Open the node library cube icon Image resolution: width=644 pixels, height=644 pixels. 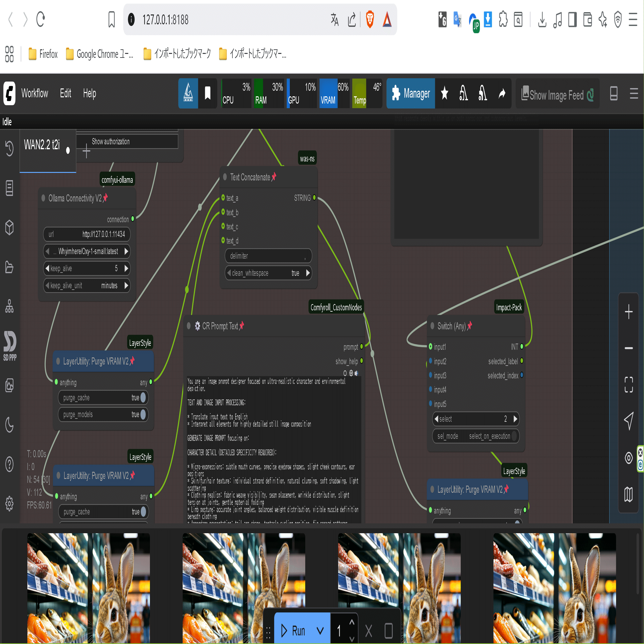point(9,227)
